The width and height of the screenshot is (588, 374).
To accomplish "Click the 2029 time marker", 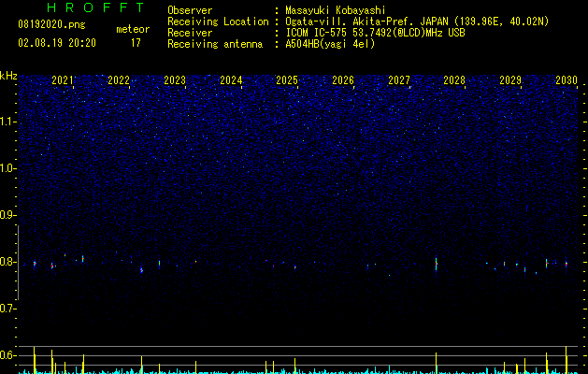I will point(510,80).
